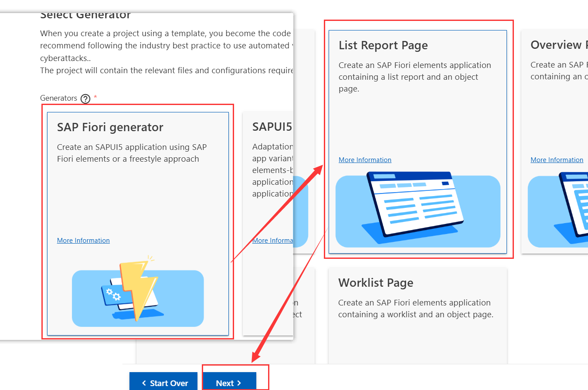Click the List Report Page description text
The height and width of the screenshot is (390, 588).
tap(415, 77)
